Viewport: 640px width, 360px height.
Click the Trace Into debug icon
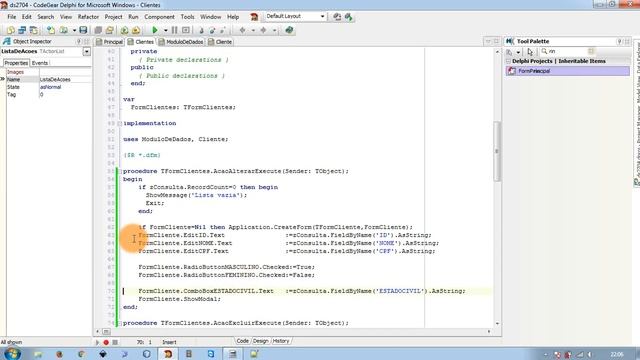[x=201, y=30]
